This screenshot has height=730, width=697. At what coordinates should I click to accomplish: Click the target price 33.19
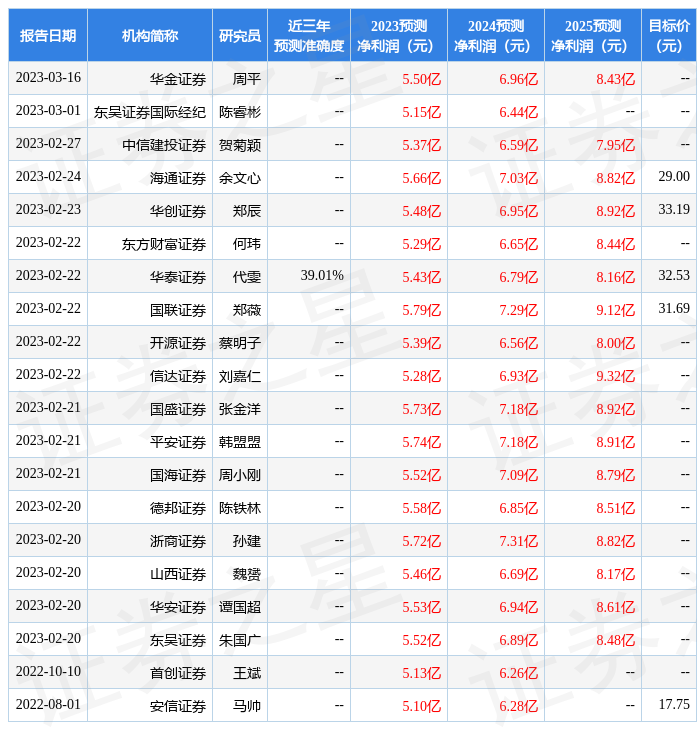coord(674,209)
